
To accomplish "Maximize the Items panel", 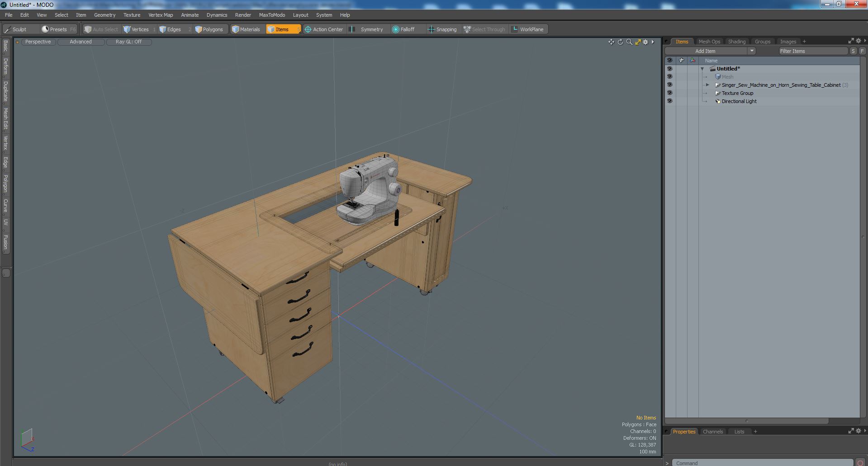I will point(851,41).
